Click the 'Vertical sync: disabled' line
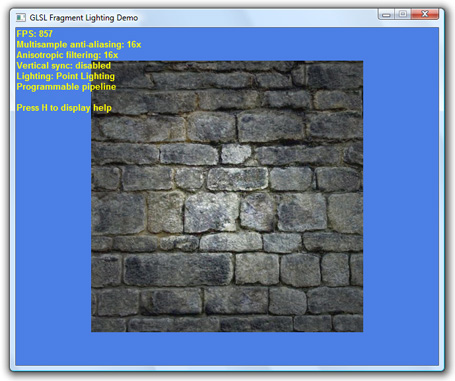Image resolution: width=455 pixels, height=381 pixels. click(x=64, y=65)
